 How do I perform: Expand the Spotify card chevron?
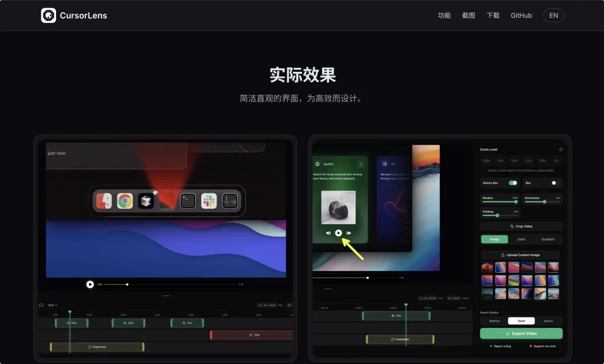point(360,164)
